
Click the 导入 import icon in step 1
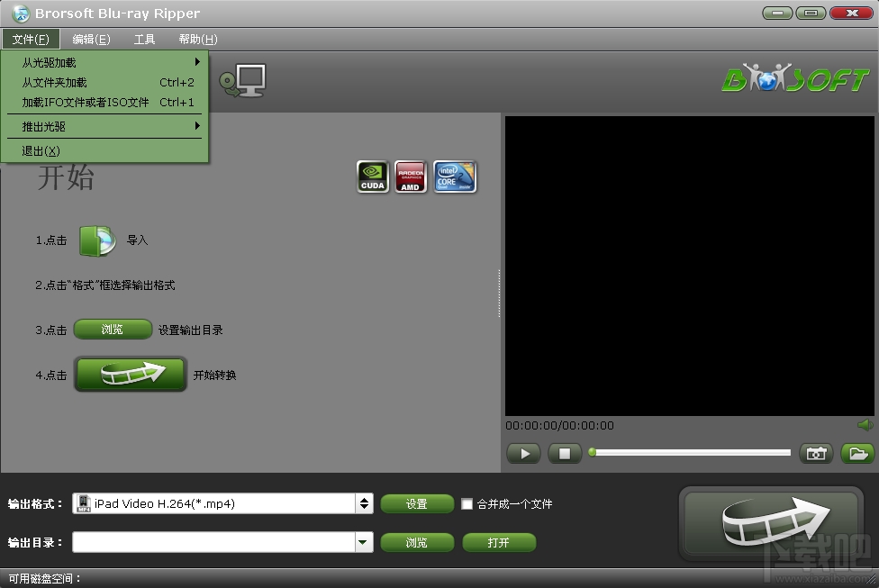click(99, 240)
